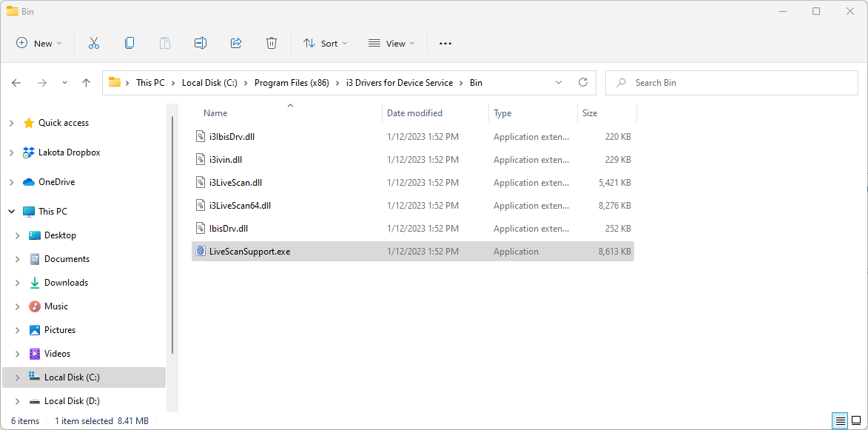Image resolution: width=868 pixels, height=430 pixels.
Task: Navigate up to the parent folder
Action: tap(86, 82)
